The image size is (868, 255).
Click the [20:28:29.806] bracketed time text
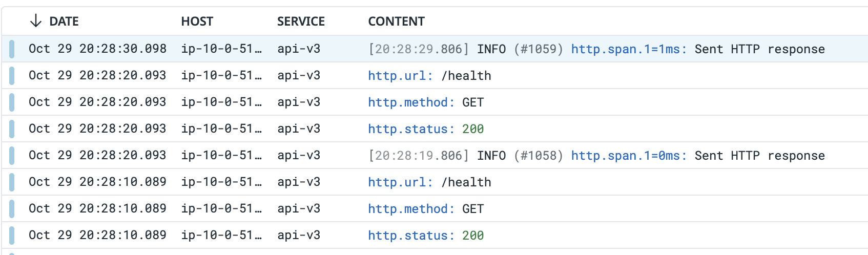[418, 49]
